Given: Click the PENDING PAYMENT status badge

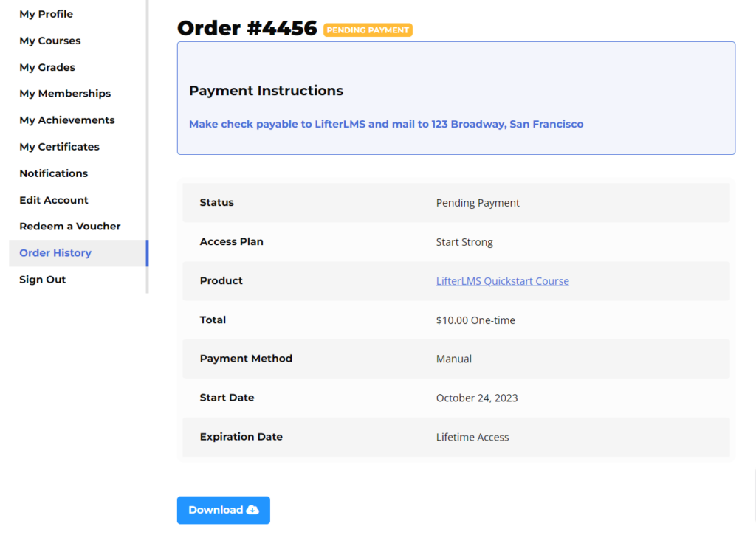Looking at the screenshot, I should 368,30.
